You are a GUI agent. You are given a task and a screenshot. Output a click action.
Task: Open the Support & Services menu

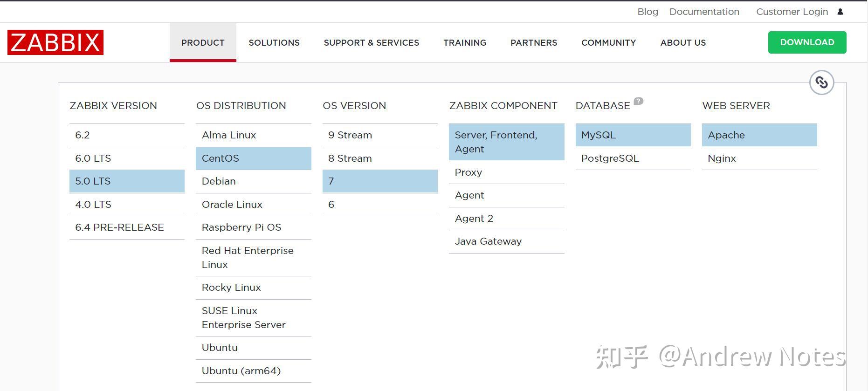point(371,42)
